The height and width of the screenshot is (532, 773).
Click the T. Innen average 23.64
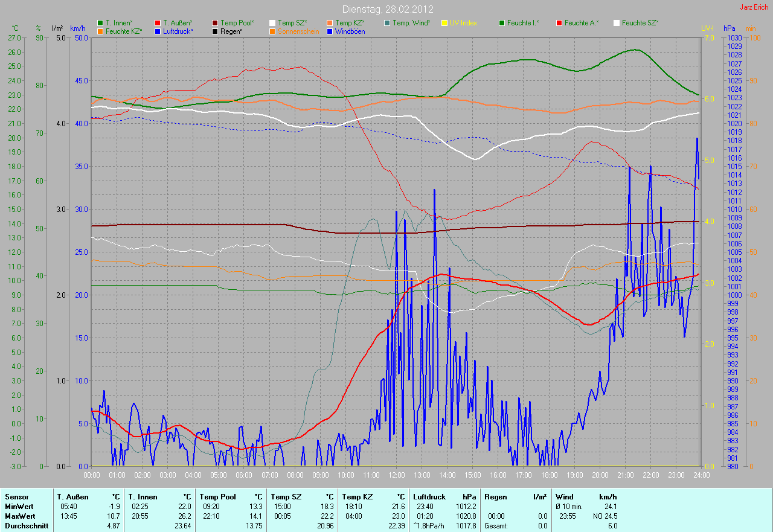point(182,526)
